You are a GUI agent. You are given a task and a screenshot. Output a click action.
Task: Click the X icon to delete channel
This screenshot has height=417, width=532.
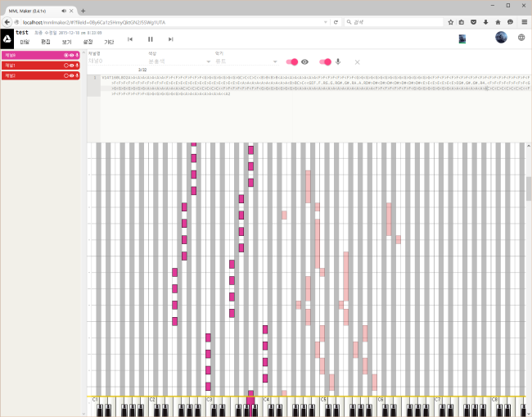pos(357,62)
